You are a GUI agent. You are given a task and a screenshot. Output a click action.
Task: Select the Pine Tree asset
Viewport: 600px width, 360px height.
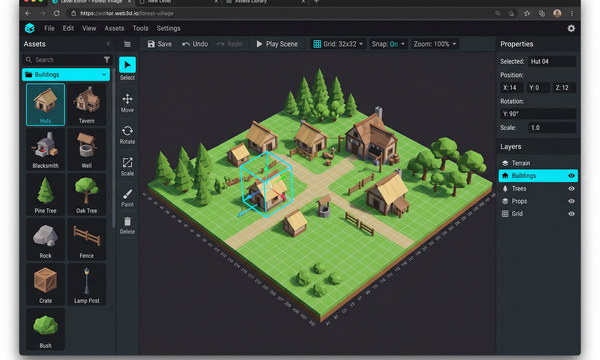[x=45, y=194]
